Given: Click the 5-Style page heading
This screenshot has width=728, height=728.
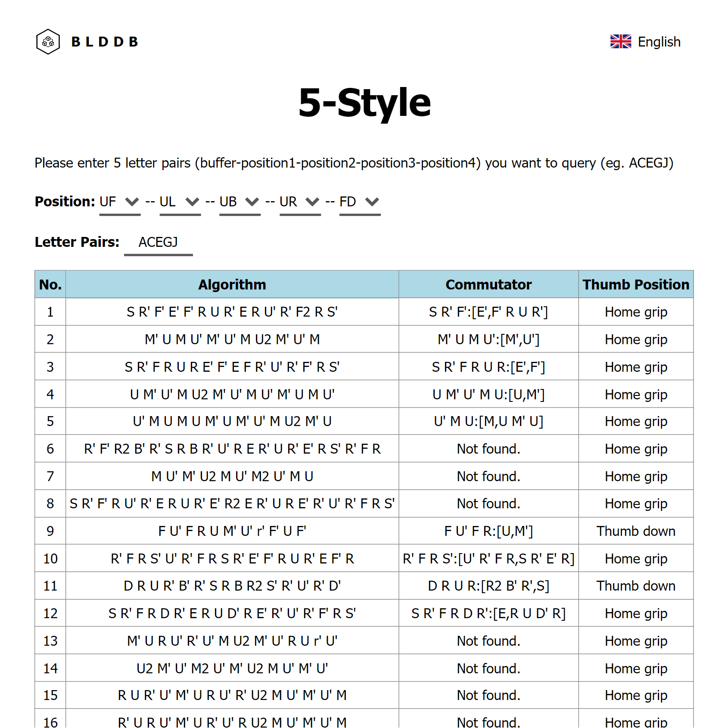Looking at the screenshot, I should click(364, 103).
